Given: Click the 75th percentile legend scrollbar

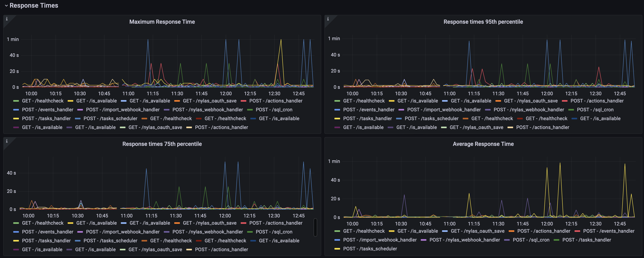Looking at the screenshot, I should [315, 227].
